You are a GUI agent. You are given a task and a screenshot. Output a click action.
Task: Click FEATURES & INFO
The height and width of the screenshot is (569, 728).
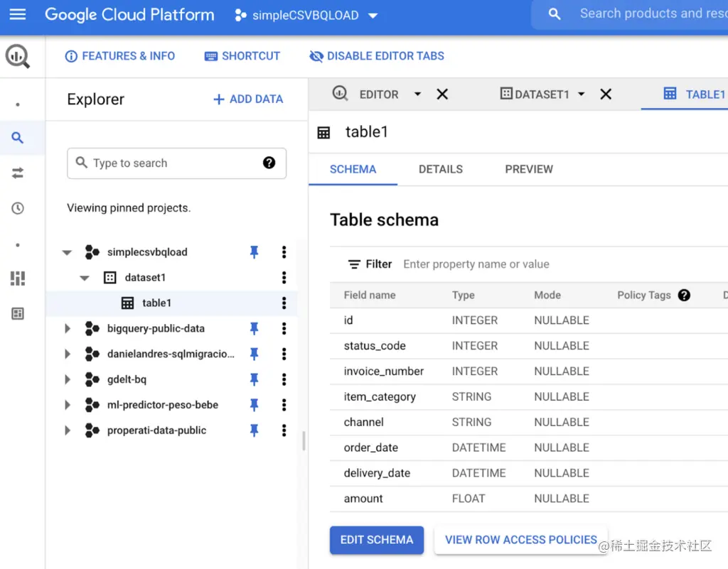tap(120, 56)
